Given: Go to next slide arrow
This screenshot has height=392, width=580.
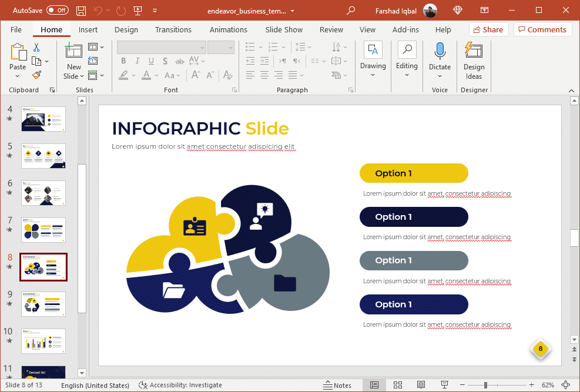Looking at the screenshot, I should pos(574,359).
